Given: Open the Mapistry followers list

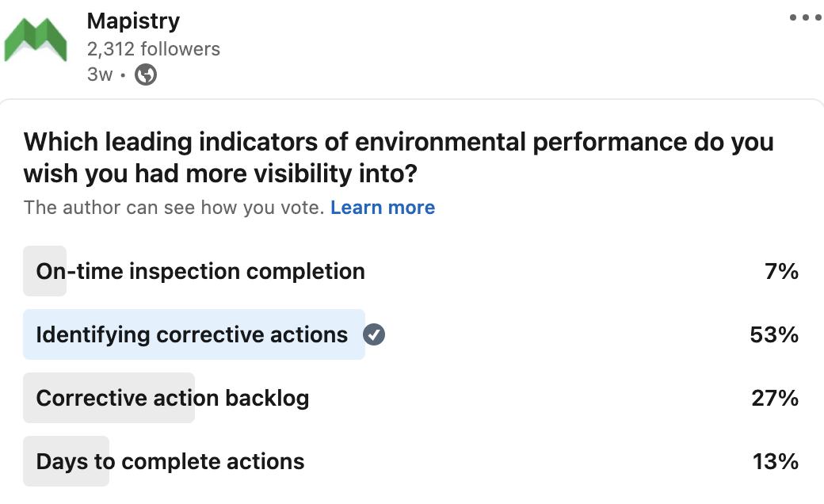Looking at the screenshot, I should click(154, 48).
